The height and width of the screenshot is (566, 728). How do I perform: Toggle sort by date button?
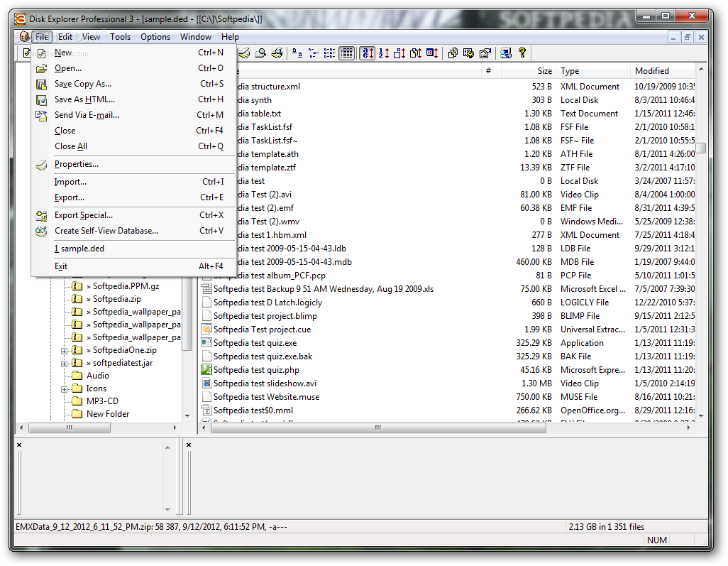(x=432, y=53)
